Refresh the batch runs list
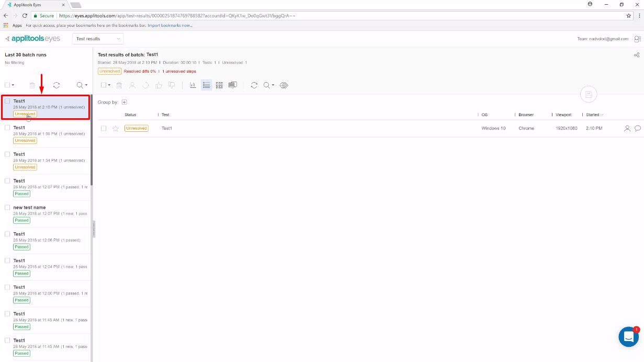The image size is (644, 362). pyautogui.click(x=57, y=85)
